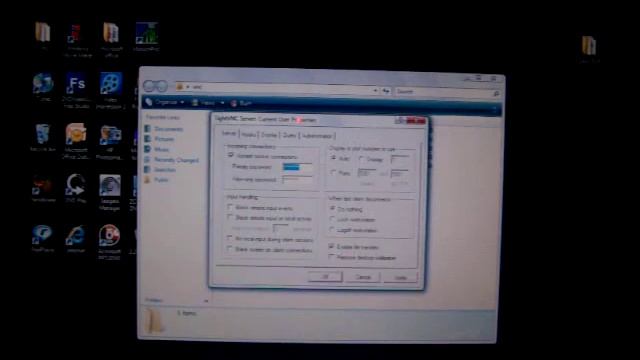Switch to the Query tab
The width and height of the screenshot is (640, 360).
click(x=289, y=135)
